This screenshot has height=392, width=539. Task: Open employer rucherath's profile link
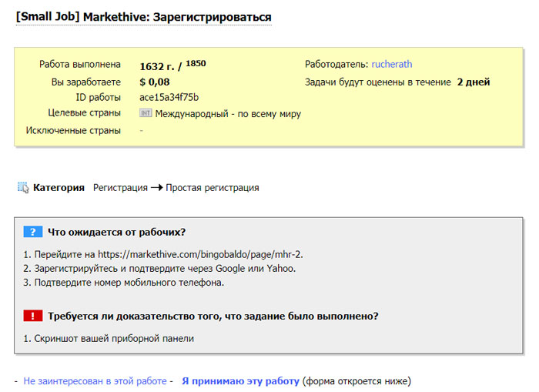coord(391,64)
